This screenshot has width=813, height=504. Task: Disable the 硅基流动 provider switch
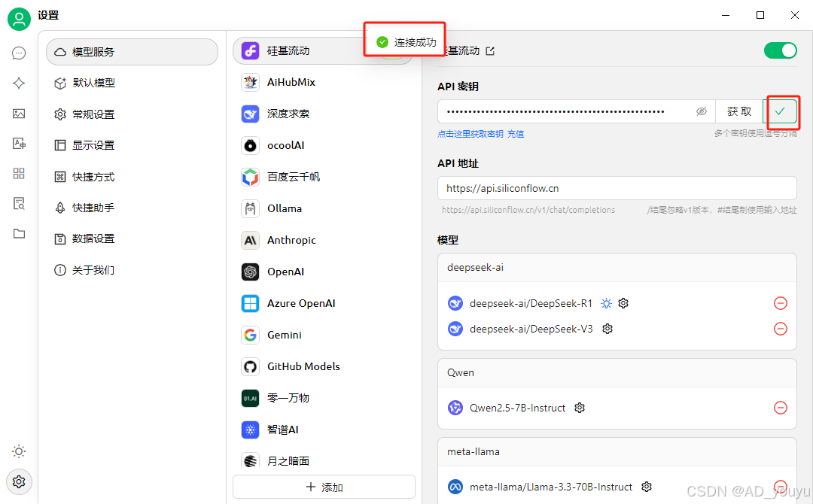pyautogui.click(x=780, y=50)
